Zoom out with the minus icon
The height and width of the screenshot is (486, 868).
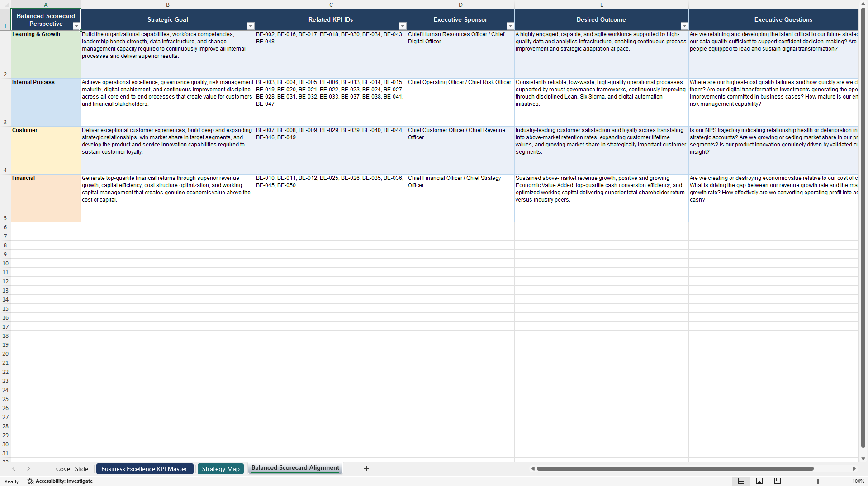point(791,481)
